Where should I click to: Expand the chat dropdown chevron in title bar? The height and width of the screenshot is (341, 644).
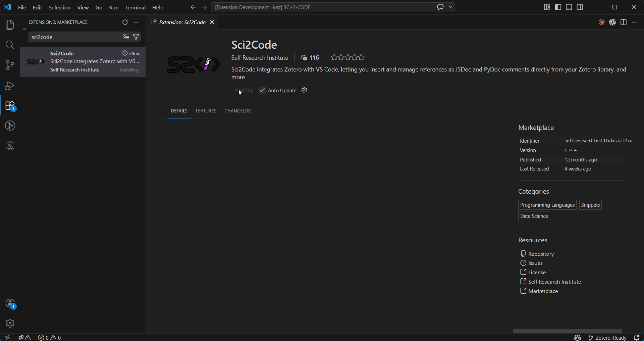pos(450,7)
